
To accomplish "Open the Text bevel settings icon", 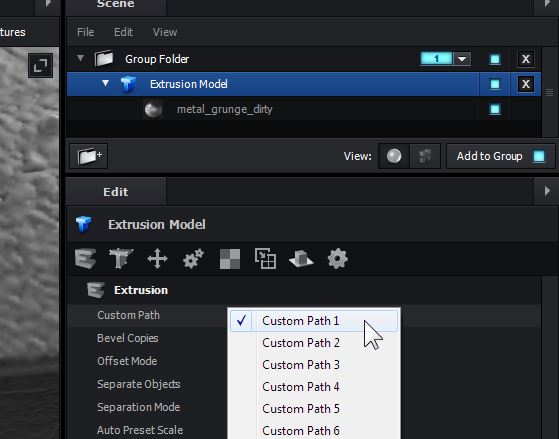I will coord(121,259).
